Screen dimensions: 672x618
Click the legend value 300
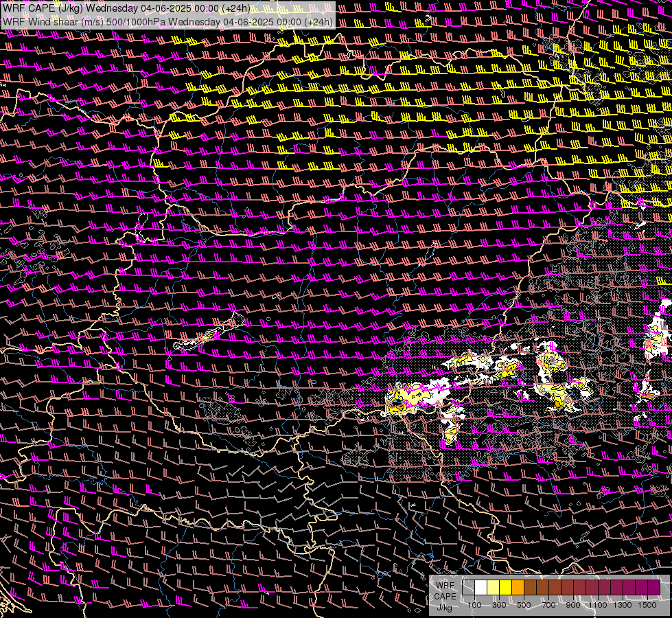tap(499, 605)
